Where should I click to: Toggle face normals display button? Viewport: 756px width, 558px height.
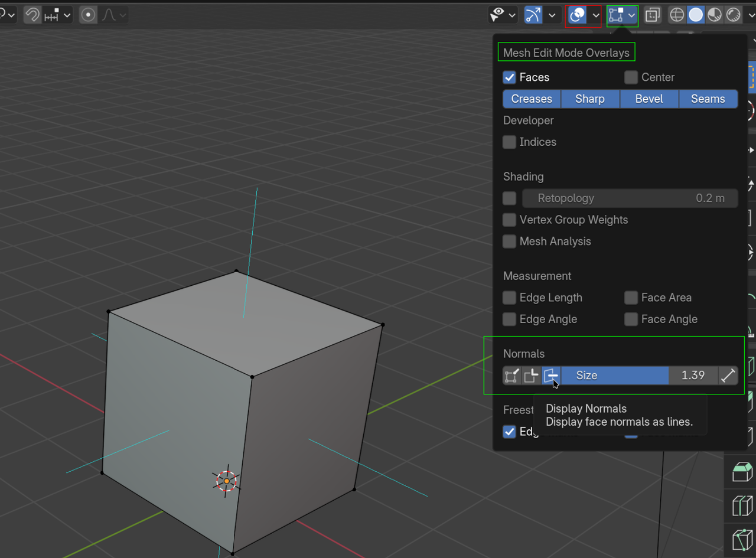pyautogui.click(x=551, y=376)
